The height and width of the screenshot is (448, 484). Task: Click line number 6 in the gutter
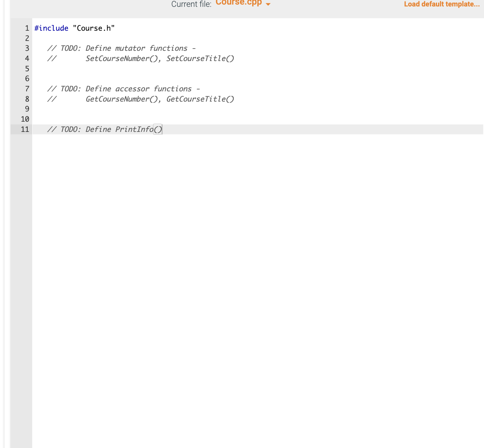coord(27,78)
